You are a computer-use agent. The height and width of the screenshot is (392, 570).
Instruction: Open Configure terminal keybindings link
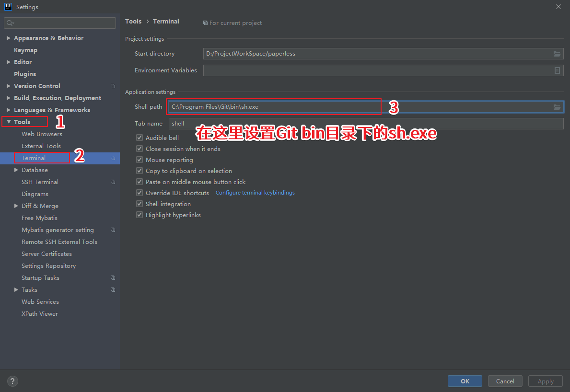(x=255, y=193)
